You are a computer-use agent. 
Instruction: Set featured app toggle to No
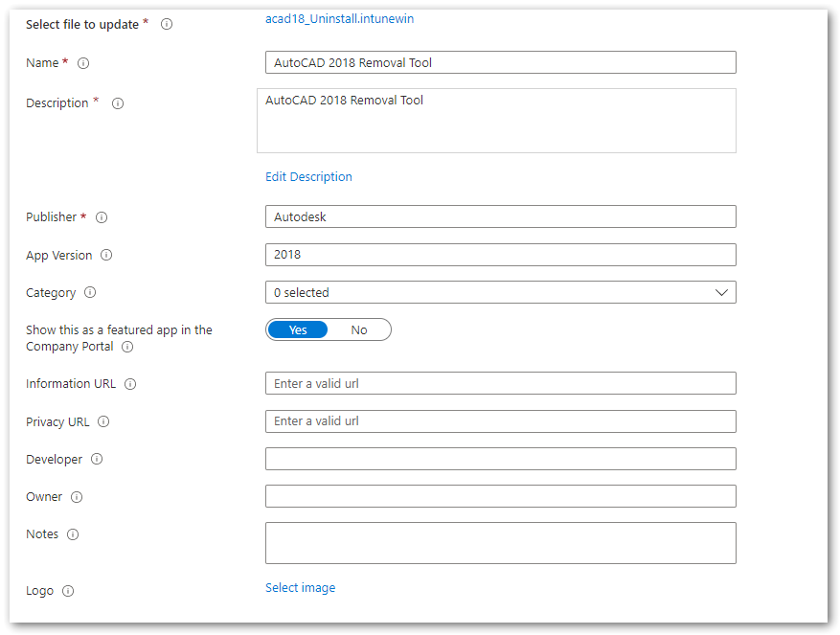coord(359,329)
